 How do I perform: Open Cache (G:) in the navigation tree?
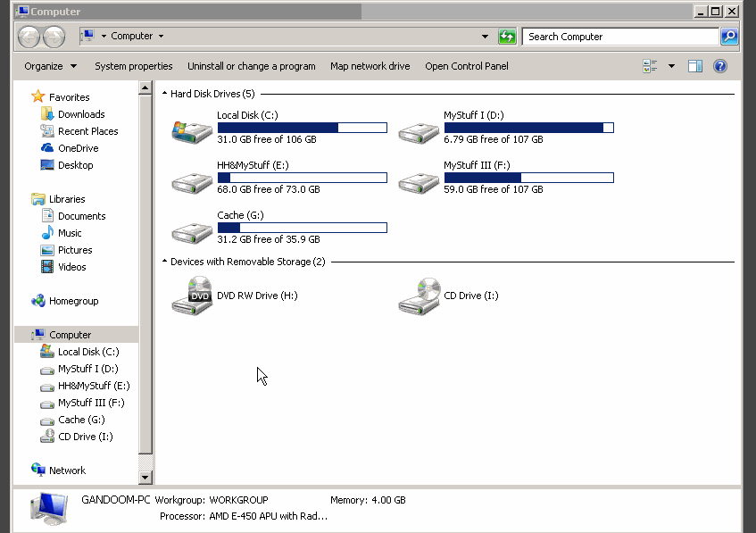(x=81, y=419)
